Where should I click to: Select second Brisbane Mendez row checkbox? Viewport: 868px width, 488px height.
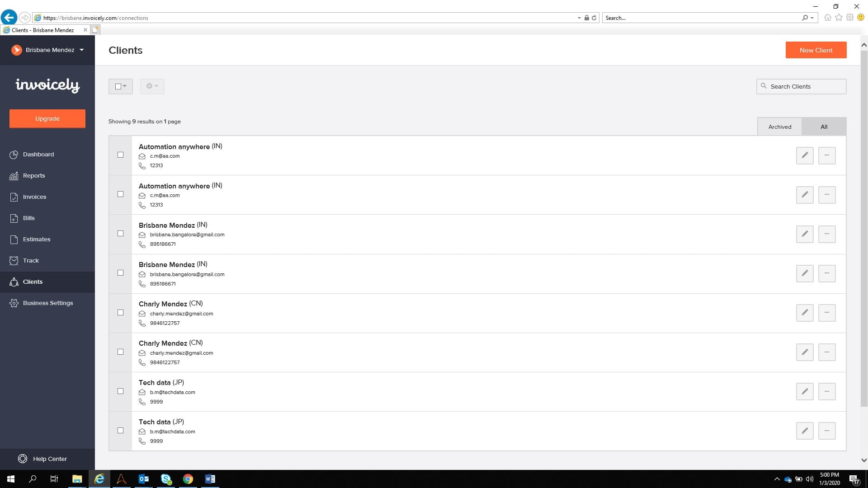[120, 273]
